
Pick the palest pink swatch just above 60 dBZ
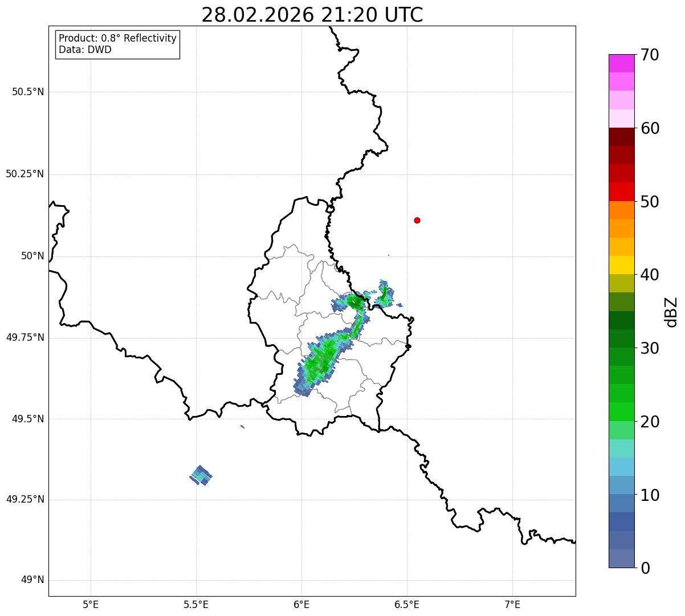(x=621, y=119)
